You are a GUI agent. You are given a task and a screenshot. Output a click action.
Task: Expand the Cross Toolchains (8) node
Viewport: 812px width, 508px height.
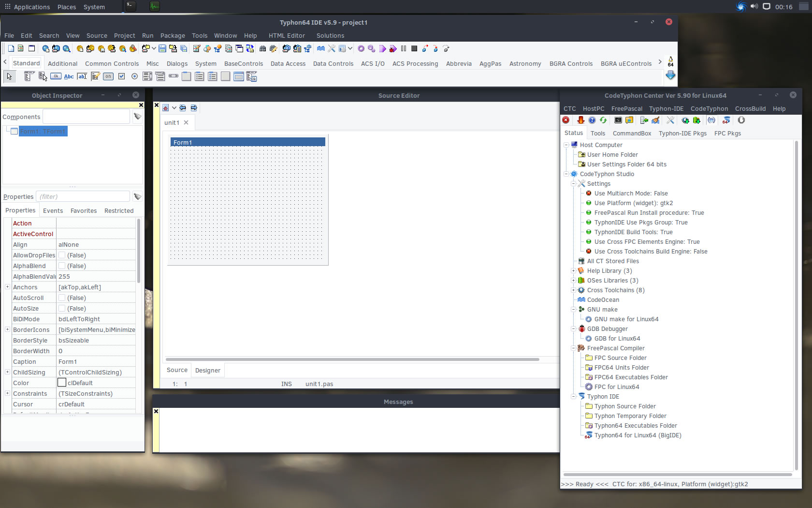click(573, 290)
